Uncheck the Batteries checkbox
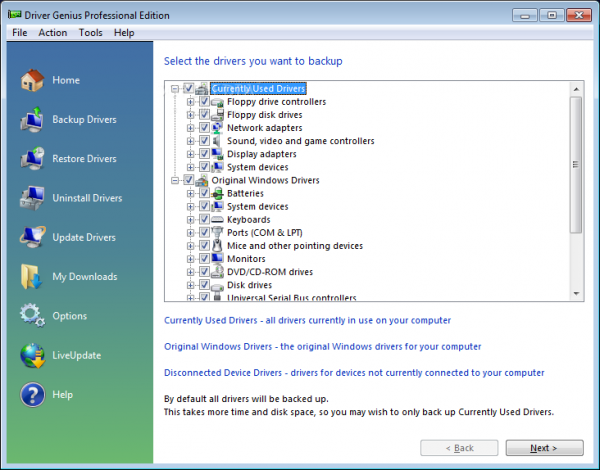 204,193
